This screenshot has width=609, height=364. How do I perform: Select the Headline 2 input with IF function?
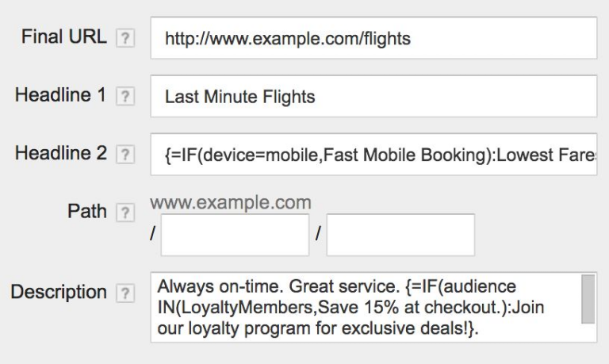(373, 155)
